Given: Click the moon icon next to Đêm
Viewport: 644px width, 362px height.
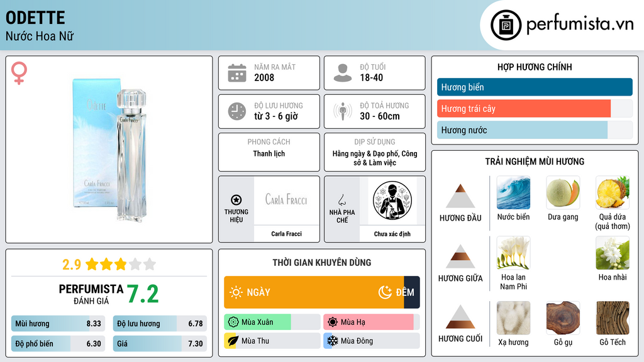Looking at the screenshot, I should coord(385,292).
